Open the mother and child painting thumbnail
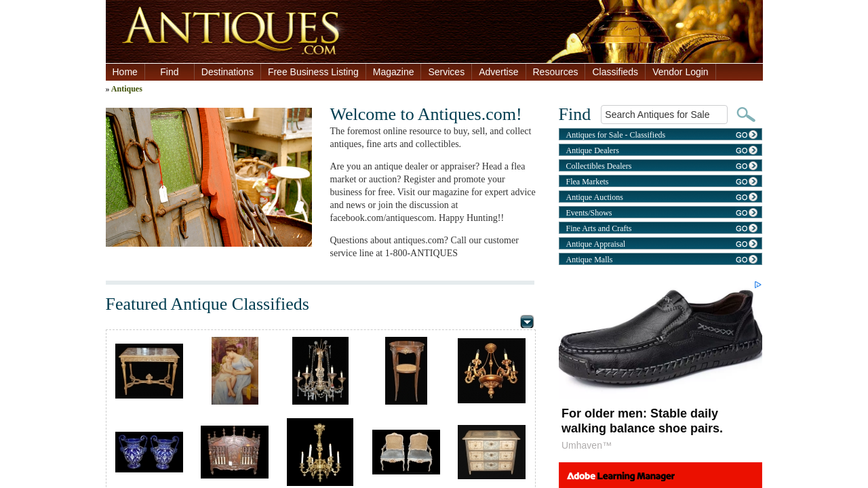 (x=235, y=371)
